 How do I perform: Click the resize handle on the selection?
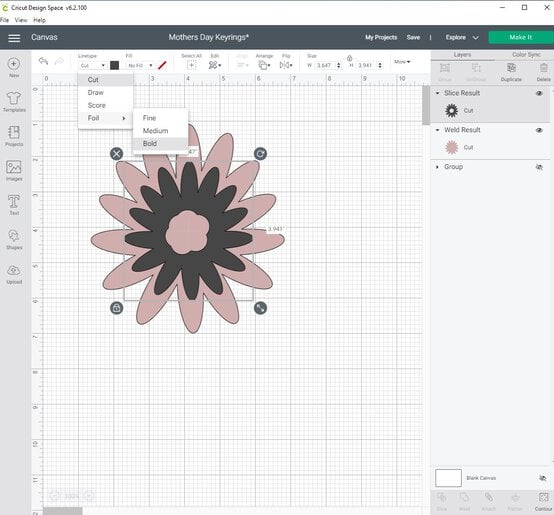pyautogui.click(x=260, y=308)
